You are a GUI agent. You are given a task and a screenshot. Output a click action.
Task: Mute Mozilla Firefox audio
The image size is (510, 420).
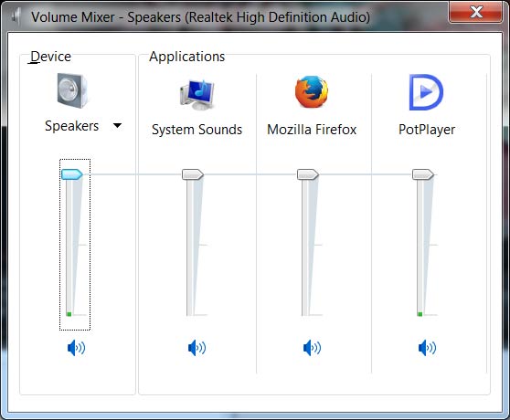tap(312, 348)
